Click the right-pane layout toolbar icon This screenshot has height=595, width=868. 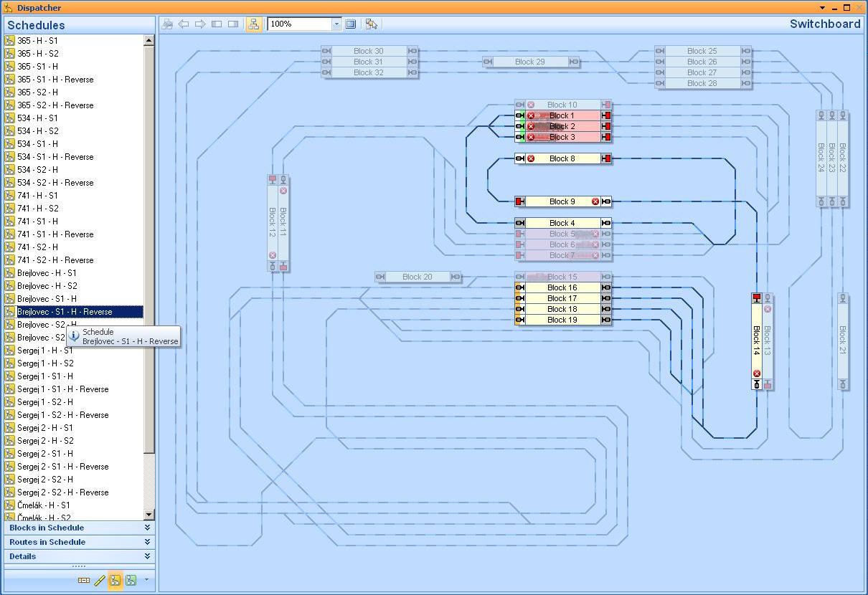point(233,24)
